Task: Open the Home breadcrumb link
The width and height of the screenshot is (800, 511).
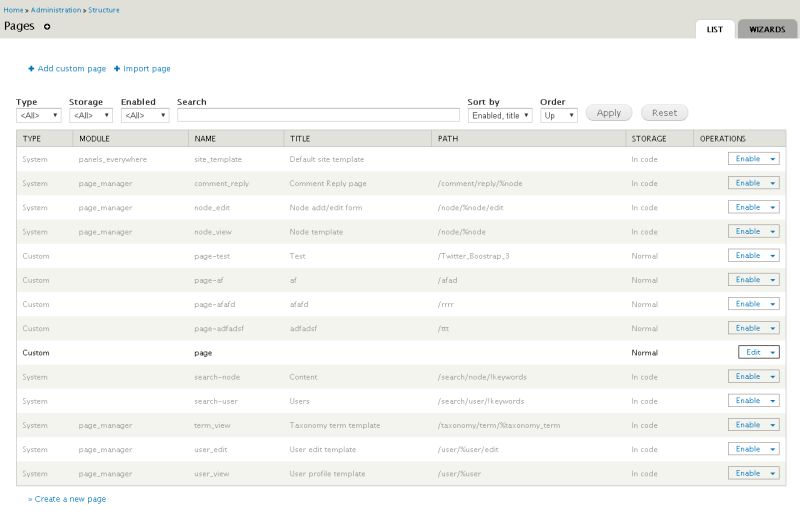Action: point(13,10)
